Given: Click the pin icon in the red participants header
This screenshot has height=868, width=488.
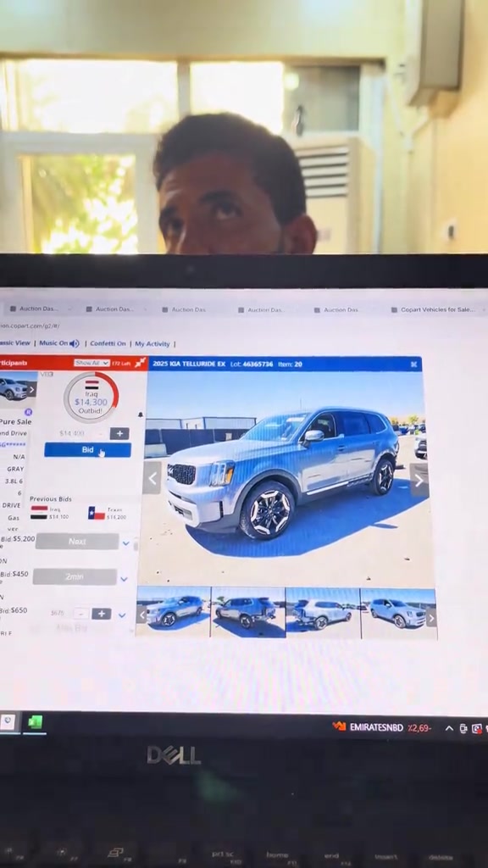Looking at the screenshot, I should [141, 363].
